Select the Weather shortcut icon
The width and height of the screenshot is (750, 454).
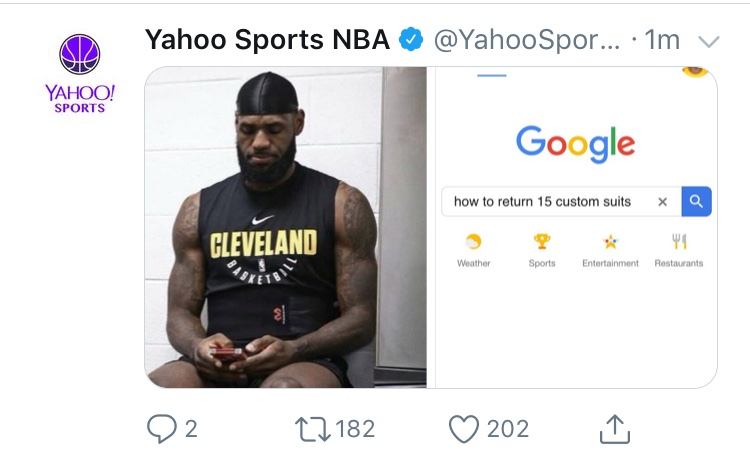point(474,242)
